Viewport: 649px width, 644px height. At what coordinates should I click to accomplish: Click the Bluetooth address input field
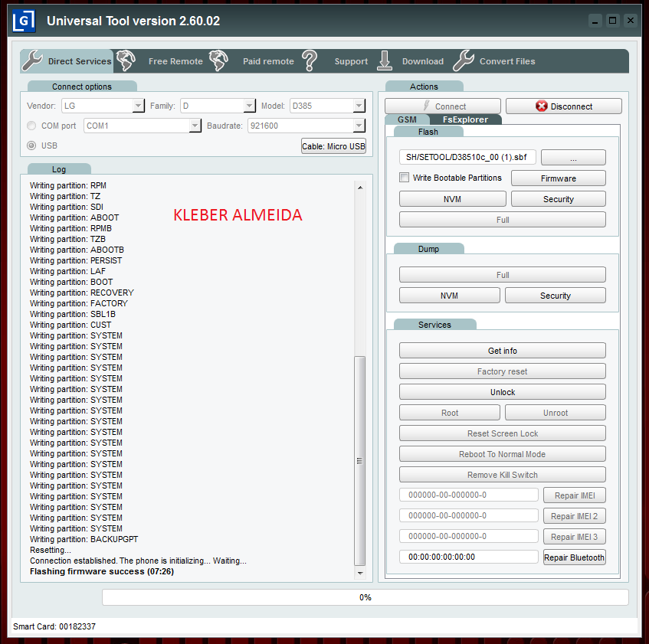[468, 557]
